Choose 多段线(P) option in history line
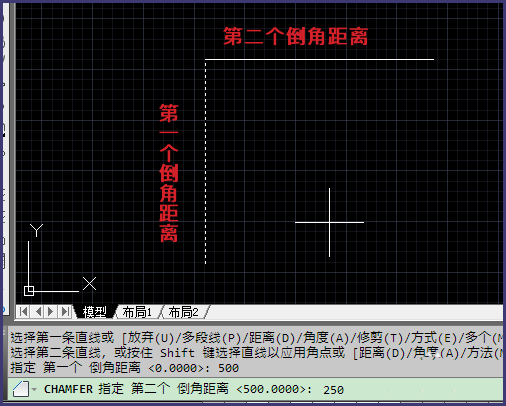 (211, 338)
